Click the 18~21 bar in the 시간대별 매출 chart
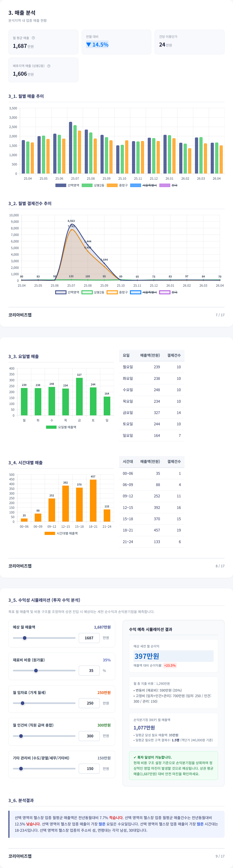This screenshot has width=233, height=868. pos(93,501)
